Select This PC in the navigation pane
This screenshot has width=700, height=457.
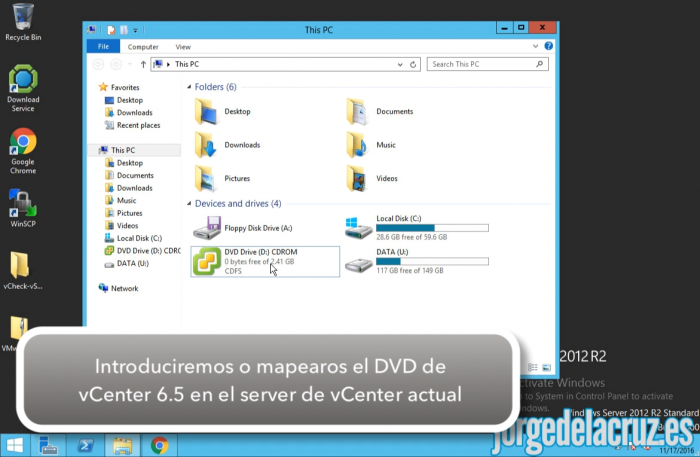[x=123, y=150]
